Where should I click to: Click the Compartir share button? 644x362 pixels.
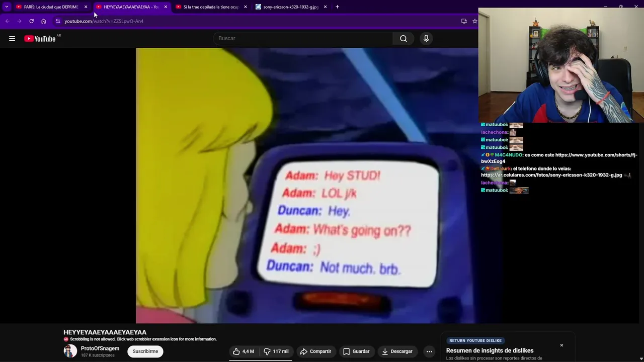[x=315, y=351]
